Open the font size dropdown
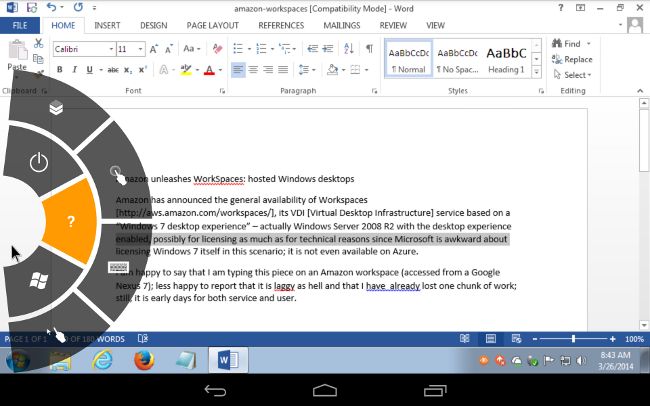Screen dimensions: 650x406 tap(141, 49)
